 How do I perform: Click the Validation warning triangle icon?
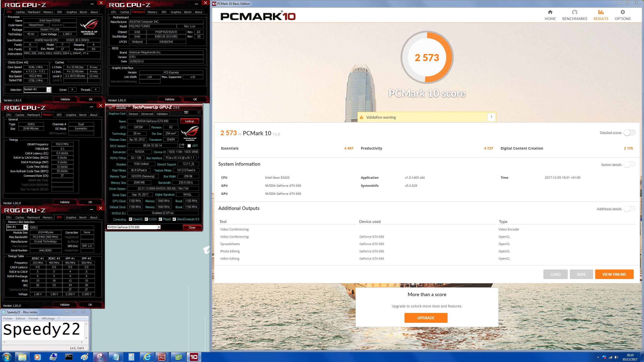[x=361, y=117]
